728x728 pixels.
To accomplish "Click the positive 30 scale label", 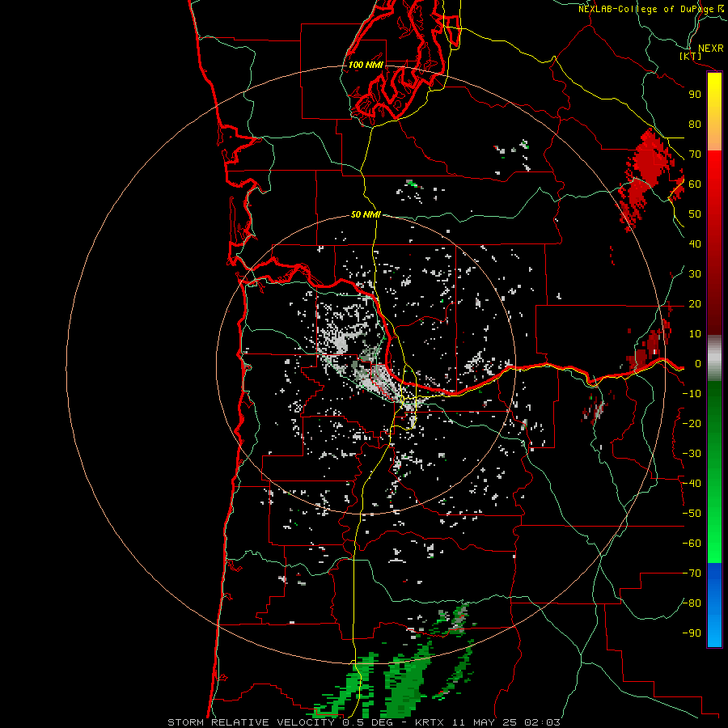I will click(695, 274).
